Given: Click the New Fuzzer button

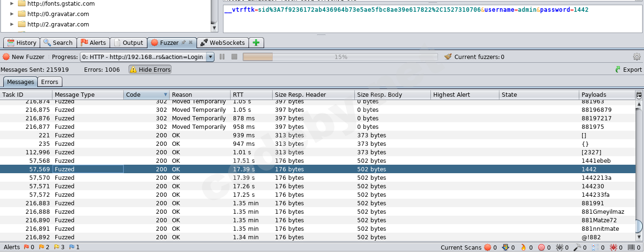Looking at the screenshot, I should point(24,57).
